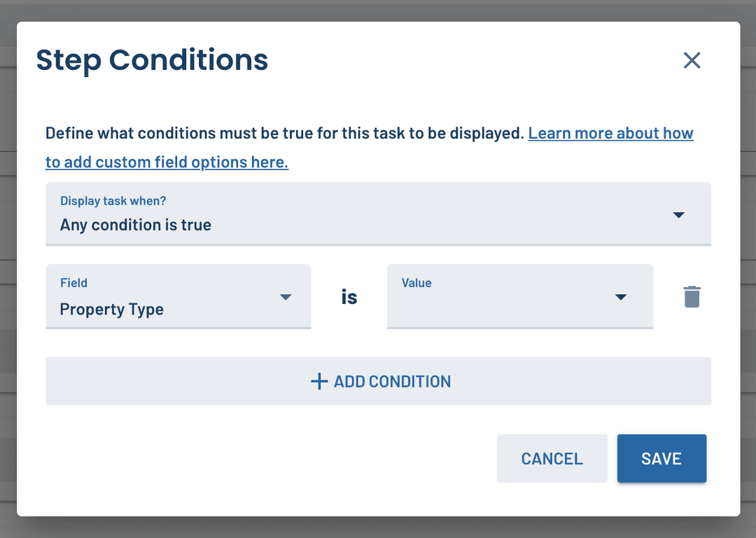The width and height of the screenshot is (756, 538).
Task: Cancel changes to step conditions
Action: tap(552, 458)
